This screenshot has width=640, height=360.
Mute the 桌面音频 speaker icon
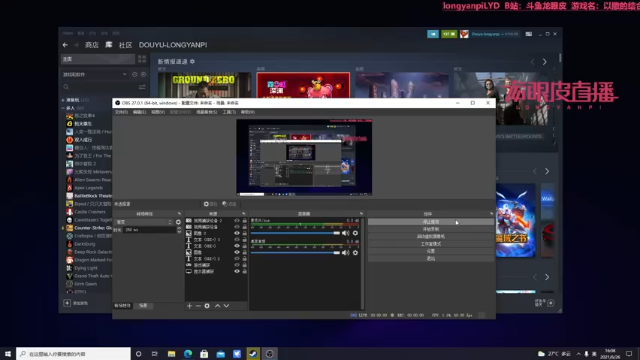click(x=345, y=253)
